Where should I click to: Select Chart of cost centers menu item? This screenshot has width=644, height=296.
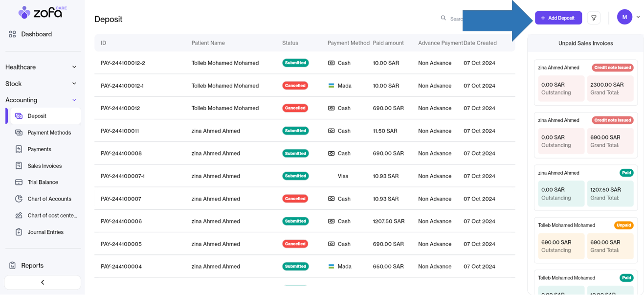52,215
